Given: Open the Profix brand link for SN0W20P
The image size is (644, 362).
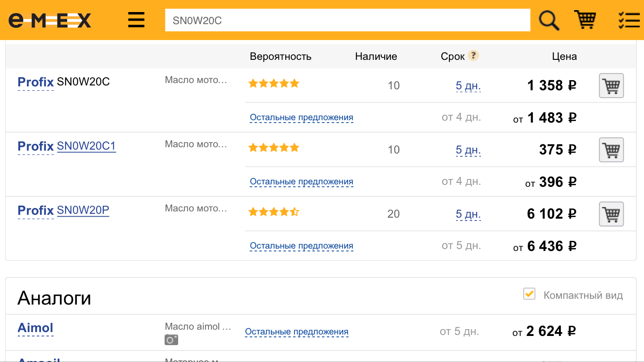Looking at the screenshot, I should [36, 210].
